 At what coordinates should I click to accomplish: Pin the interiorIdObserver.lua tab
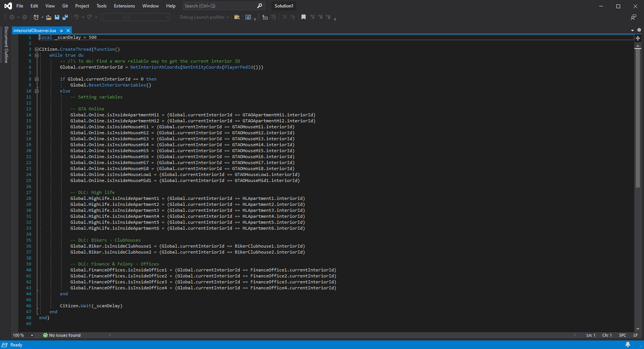tap(61, 30)
